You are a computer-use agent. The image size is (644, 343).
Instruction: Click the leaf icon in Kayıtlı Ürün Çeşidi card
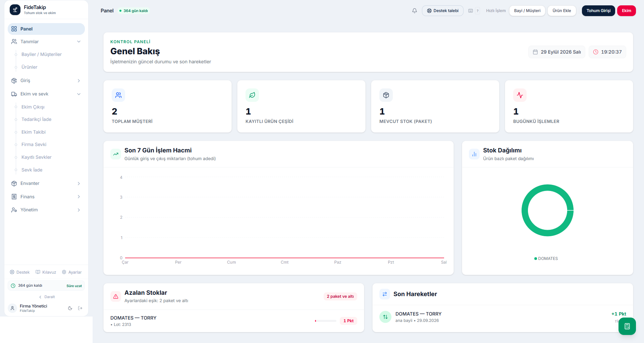pyautogui.click(x=252, y=95)
